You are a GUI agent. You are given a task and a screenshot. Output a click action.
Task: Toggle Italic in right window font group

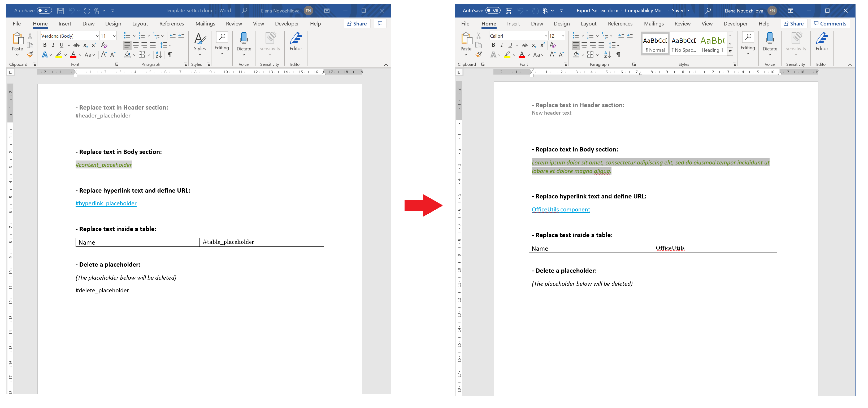coord(502,45)
